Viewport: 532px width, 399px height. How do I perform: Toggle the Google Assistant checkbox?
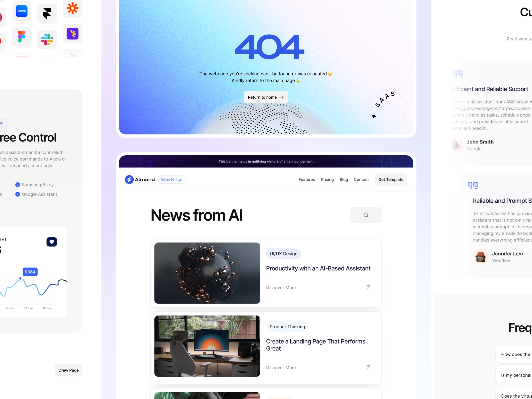point(18,194)
